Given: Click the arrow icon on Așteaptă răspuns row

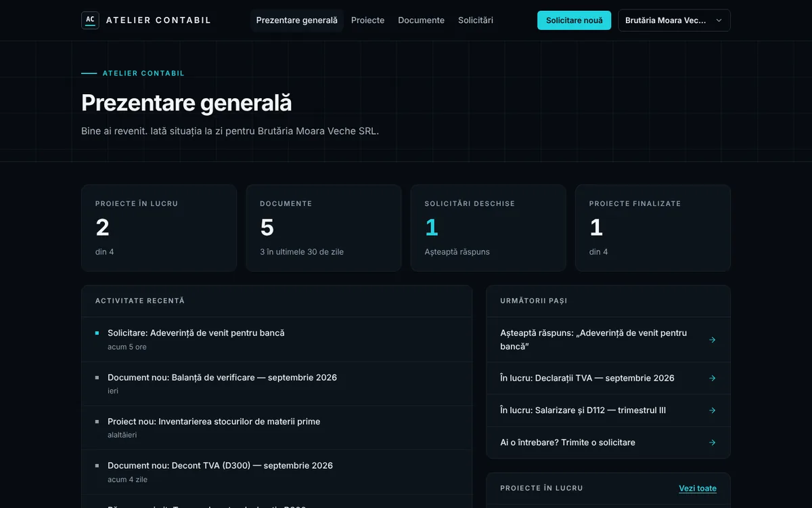Looking at the screenshot, I should [x=712, y=340].
